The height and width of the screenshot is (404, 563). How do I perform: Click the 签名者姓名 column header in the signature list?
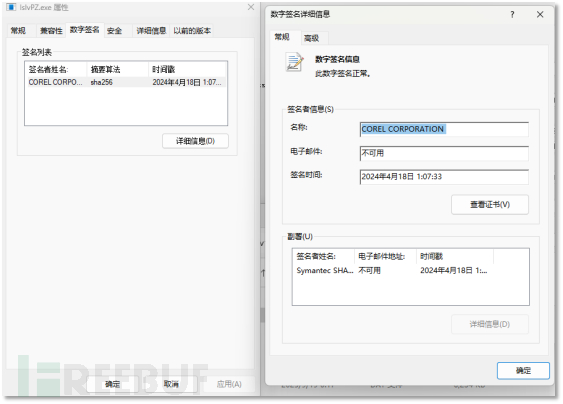[56, 69]
